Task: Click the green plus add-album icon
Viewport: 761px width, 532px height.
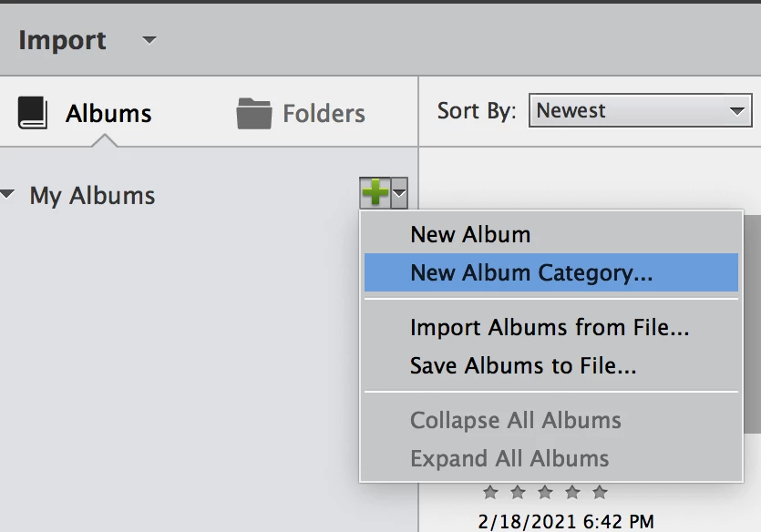Action: (x=375, y=192)
